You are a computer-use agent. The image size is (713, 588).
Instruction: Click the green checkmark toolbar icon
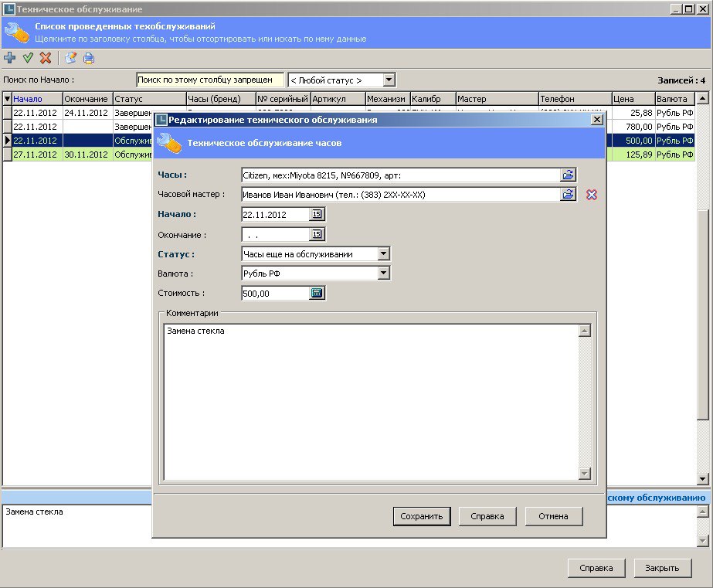(28, 58)
